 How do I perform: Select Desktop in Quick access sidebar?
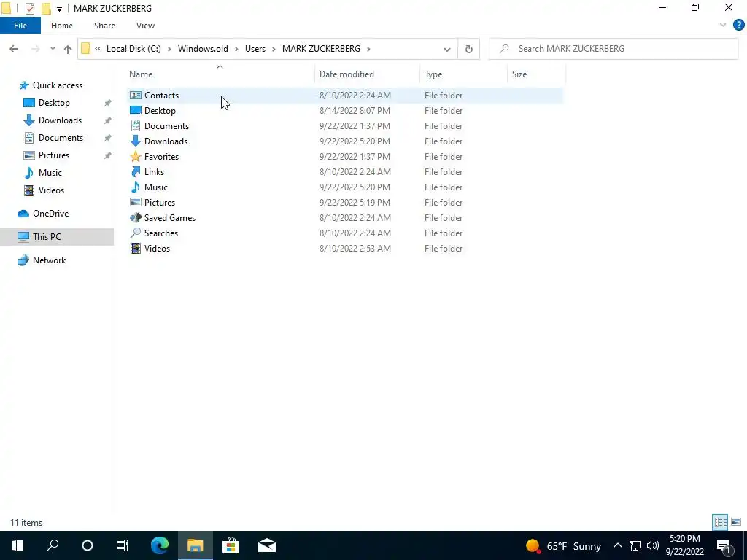tap(54, 103)
